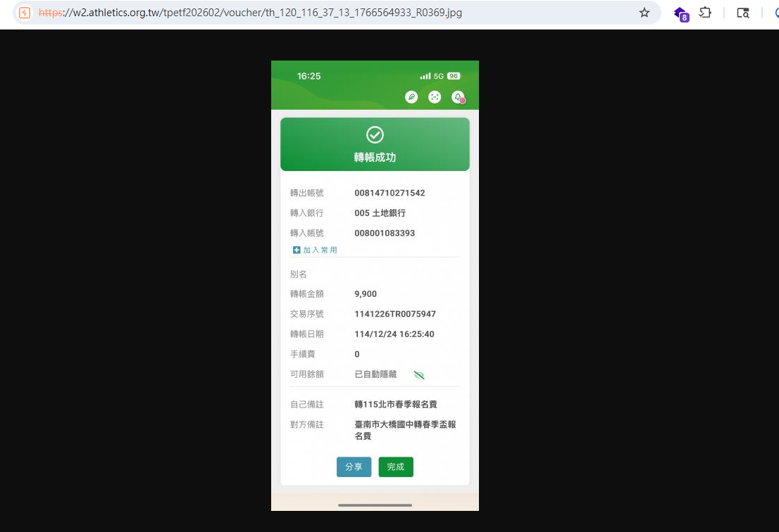This screenshot has width=779, height=532.
Task: Click the 可用餘額 label
Action: (306, 374)
